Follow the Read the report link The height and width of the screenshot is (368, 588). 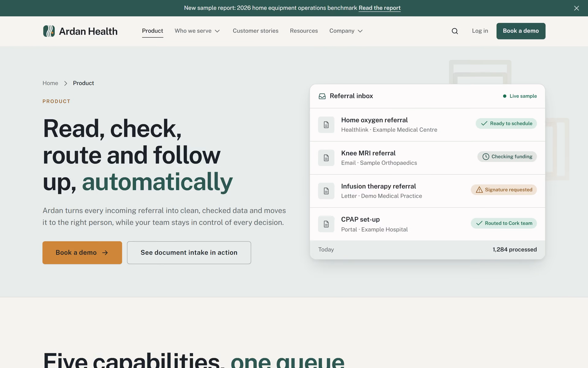[x=379, y=8]
